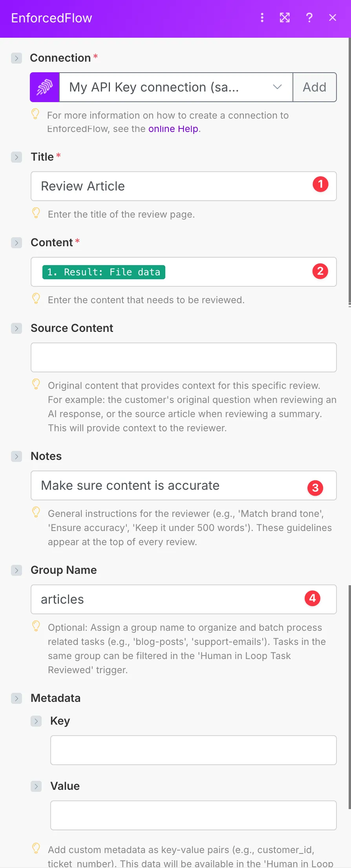Select the Result: File data pill
The width and height of the screenshot is (351, 868).
[x=104, y=272]
